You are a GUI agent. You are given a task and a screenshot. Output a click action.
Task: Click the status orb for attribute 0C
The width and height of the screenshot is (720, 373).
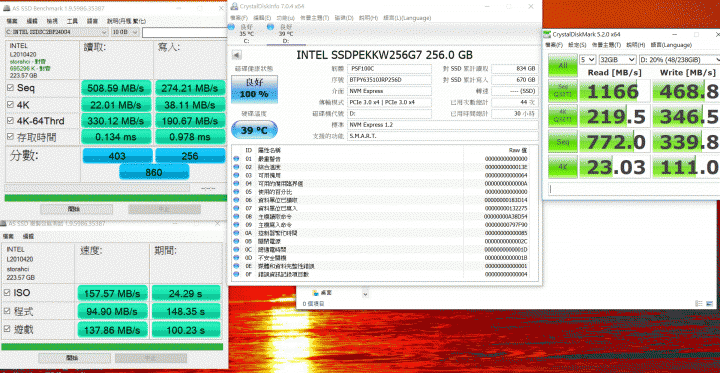(x=236, y=249)
